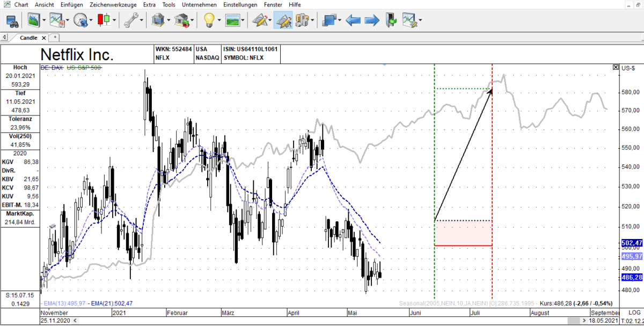Expand dropdown next to chart PDF icon

click(x=67, y=21)
